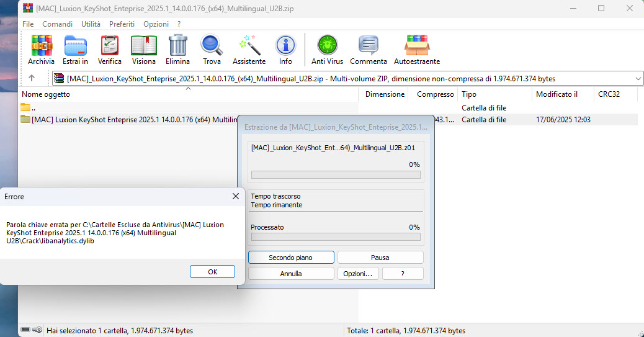Click the Multilingual_U2B.z01 filename label
The height and width of the screenshot is (337, 644).
(x=333, y=148)
